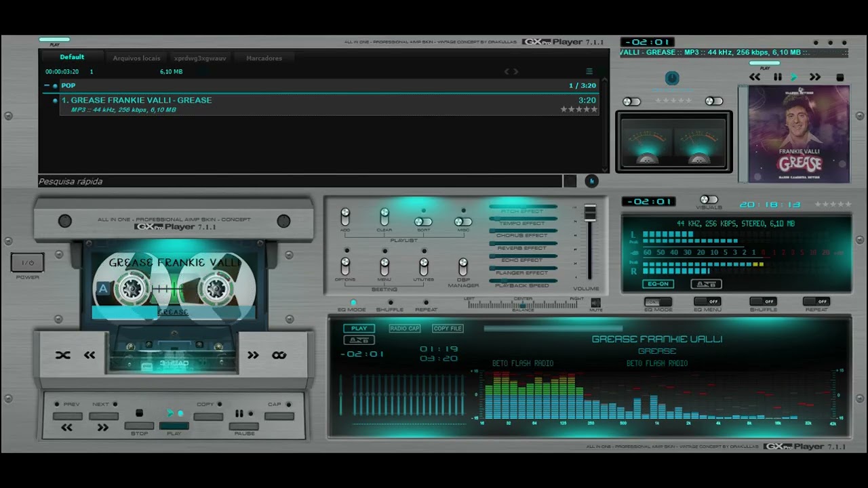Screen dimensions: 868x488
Task: Click the COPY FILE button in the display
Action: tap(448, 329)
